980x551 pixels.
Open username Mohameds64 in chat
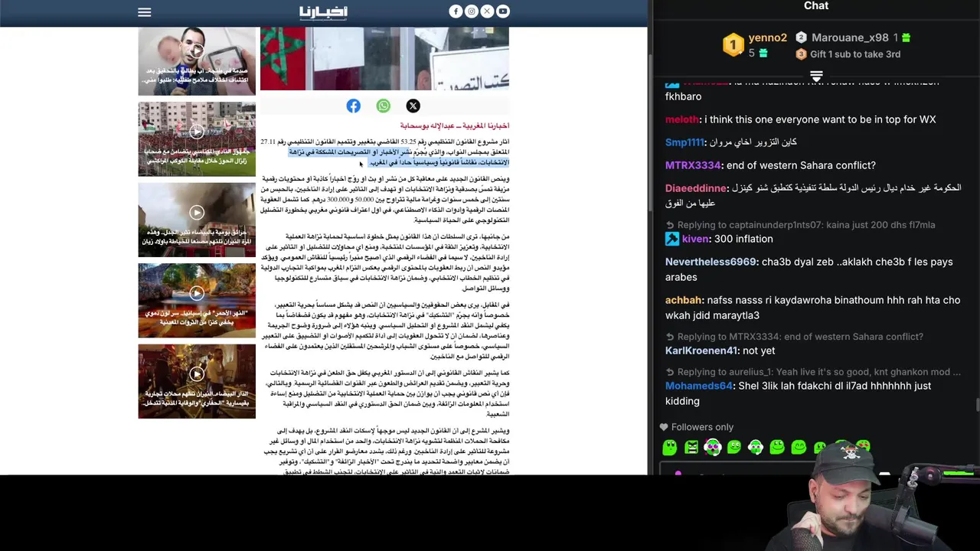pyautogui.click(x=699, y=386)
